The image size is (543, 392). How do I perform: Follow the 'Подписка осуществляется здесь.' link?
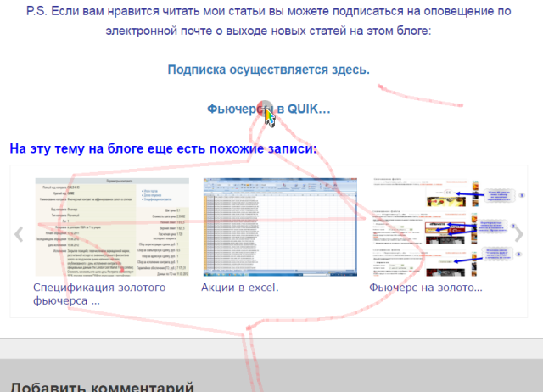(x=268, y=70)
